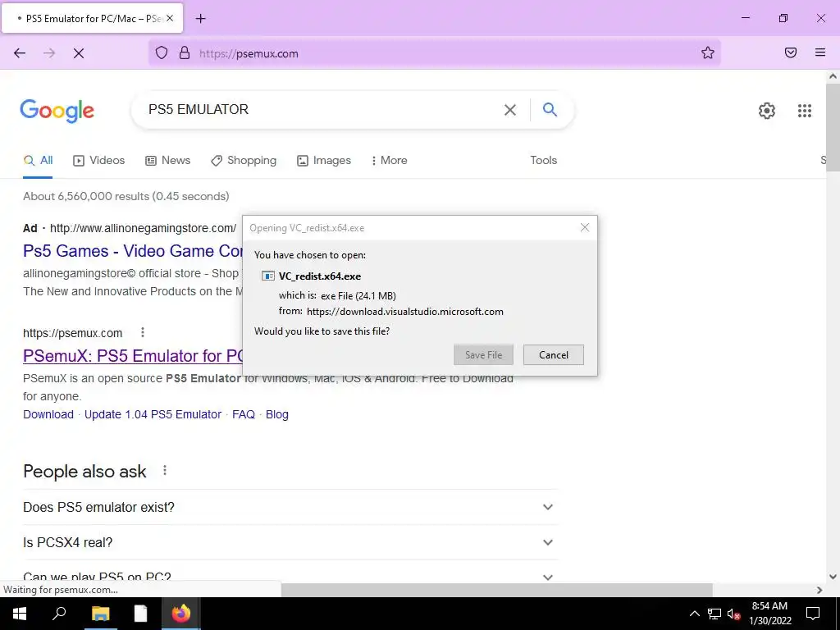Click the PS5 EMULATOR search box
The width and height of the screenshot is (840, 630).
[x=322, y=110]
